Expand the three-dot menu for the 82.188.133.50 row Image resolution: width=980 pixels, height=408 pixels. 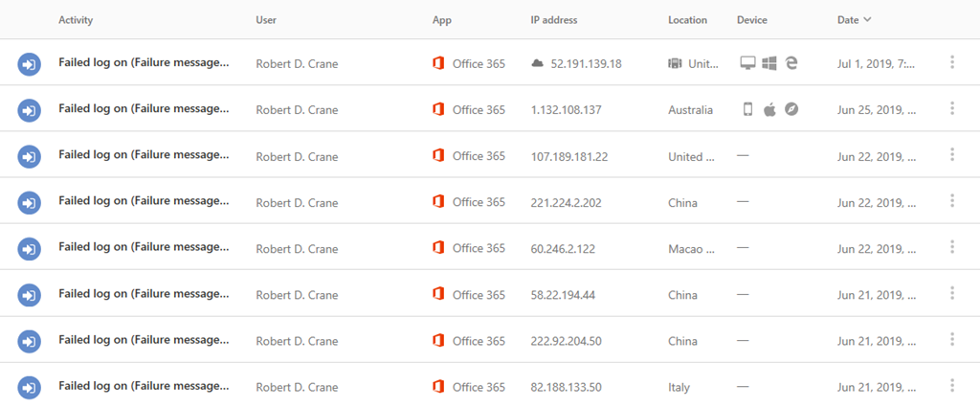coord(951,386)
